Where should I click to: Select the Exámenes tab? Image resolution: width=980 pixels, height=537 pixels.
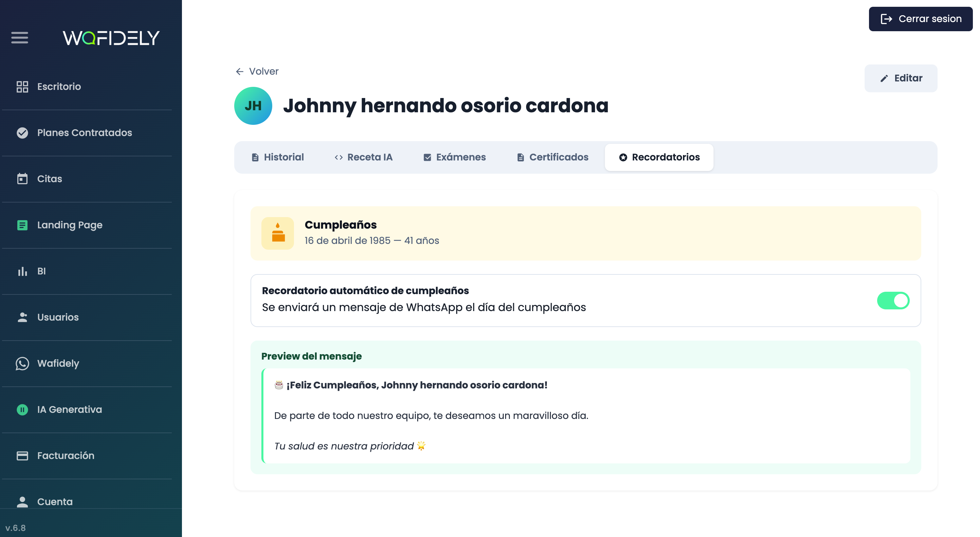pyautogui.click(x=455, y=157)
